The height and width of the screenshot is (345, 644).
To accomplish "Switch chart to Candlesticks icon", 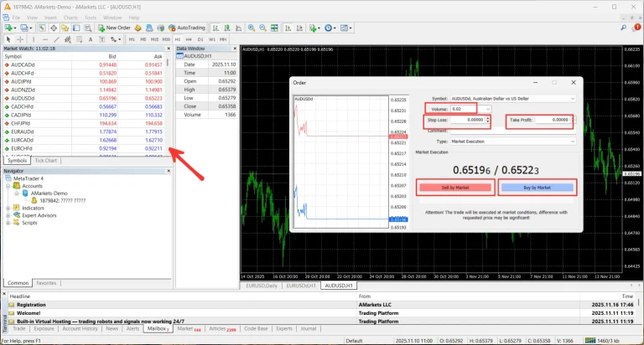I will point(226,28).
